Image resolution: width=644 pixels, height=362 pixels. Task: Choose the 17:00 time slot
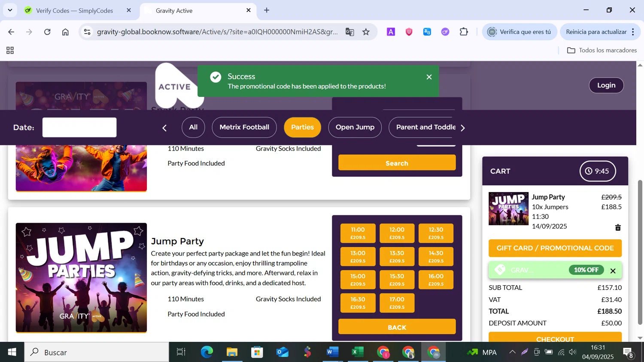tap(397, 303)
